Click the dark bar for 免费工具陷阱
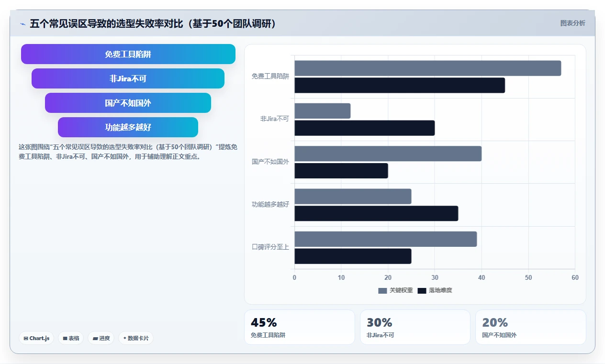The image size is (605, 364). [400, 85]
